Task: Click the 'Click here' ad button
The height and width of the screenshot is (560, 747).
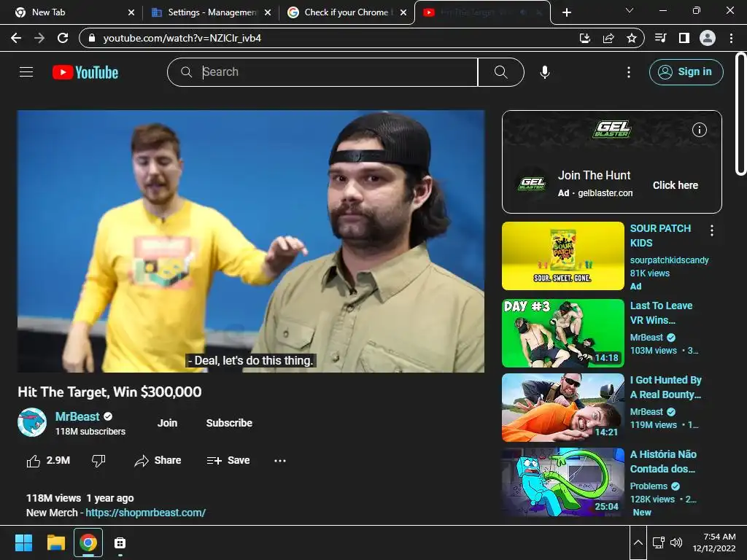Action: tap(675, 185)
